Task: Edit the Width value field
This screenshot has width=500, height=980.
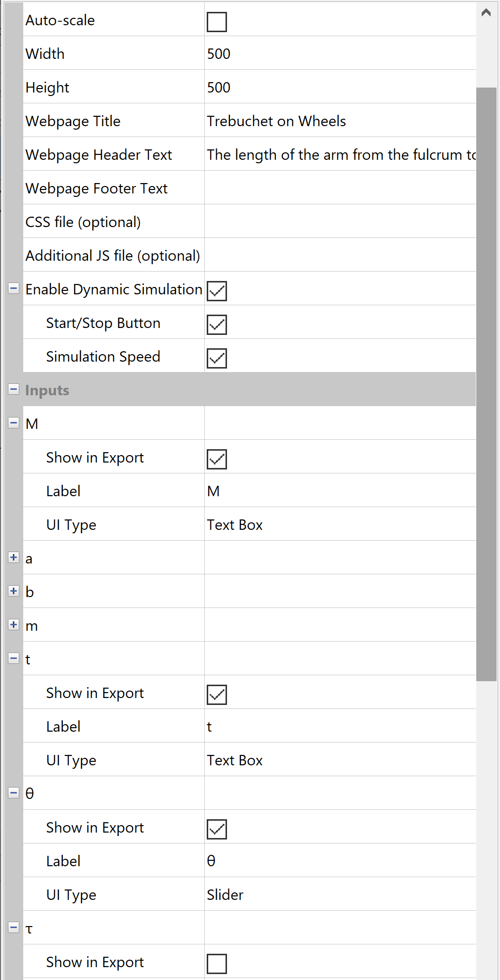Action: tap(339, 53)
